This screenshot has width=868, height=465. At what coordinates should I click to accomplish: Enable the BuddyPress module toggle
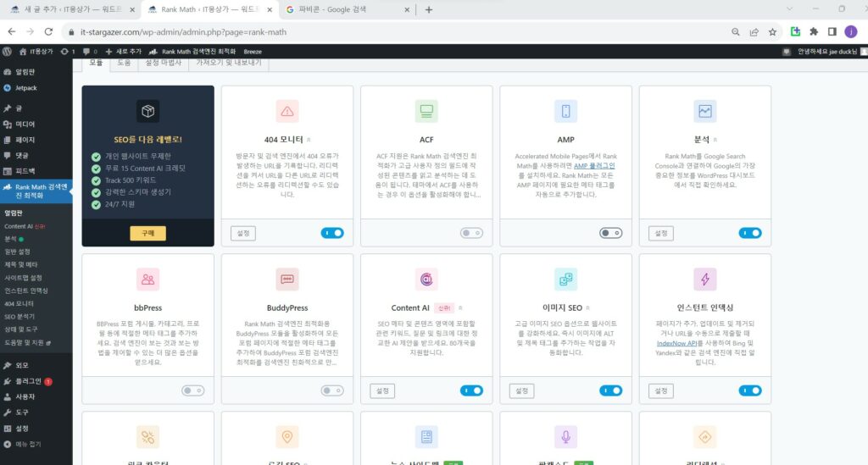pos(332,391)
